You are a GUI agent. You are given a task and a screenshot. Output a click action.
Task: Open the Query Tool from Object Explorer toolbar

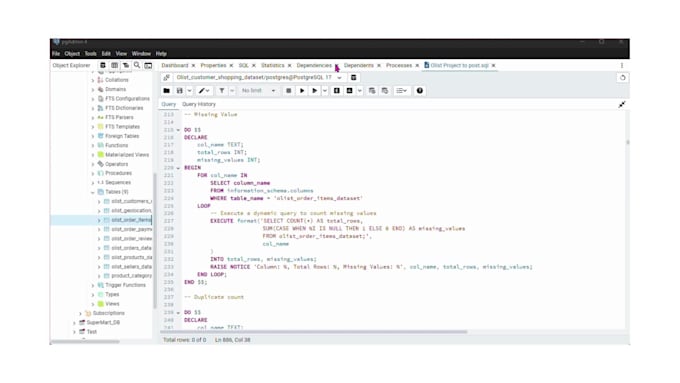[103, 65]
